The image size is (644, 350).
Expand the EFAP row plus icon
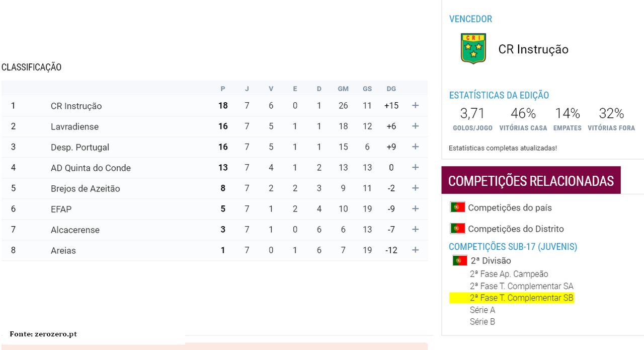[415, 208]
